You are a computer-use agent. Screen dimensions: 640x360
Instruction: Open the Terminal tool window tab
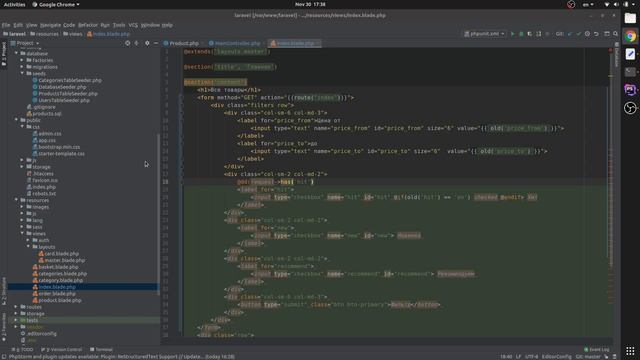click(101, 349)
